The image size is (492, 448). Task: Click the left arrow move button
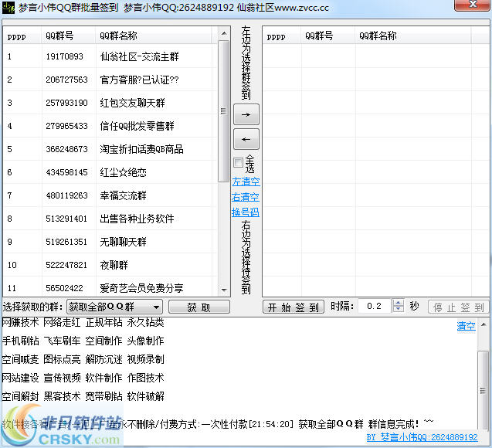(246, 139)
